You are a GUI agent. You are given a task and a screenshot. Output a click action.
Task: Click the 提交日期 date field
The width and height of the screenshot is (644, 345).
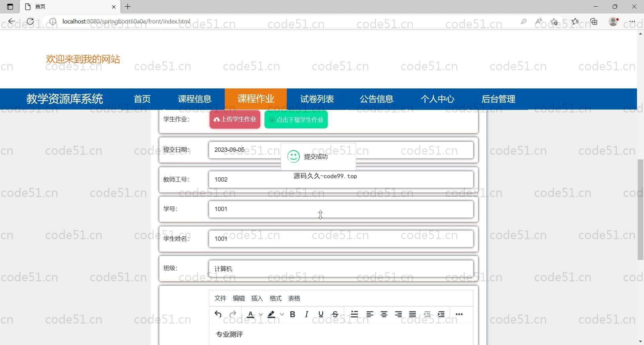pos(341,150)
